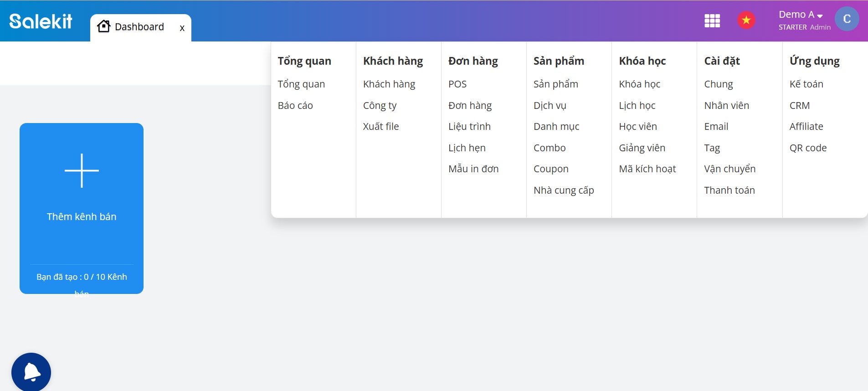Open the CRM application link
Viewport: 868px width, 391px height.
coord(800,106)
